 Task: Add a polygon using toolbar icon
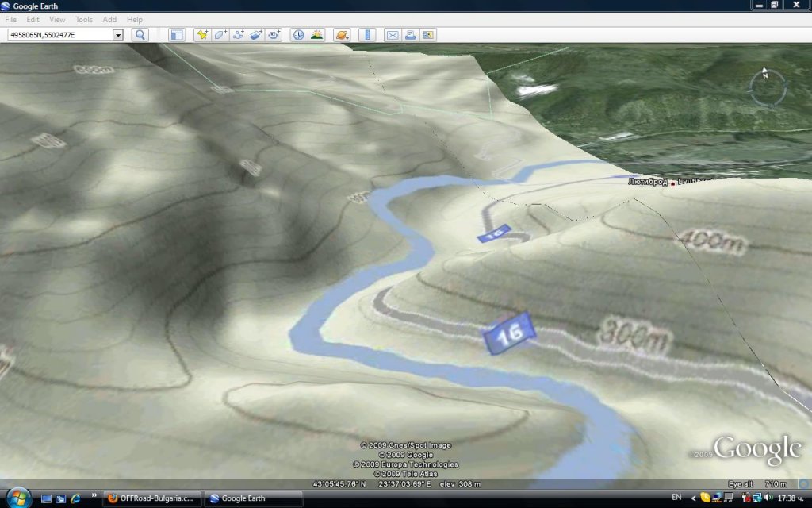pyautogui.click(x=220, y=35)
